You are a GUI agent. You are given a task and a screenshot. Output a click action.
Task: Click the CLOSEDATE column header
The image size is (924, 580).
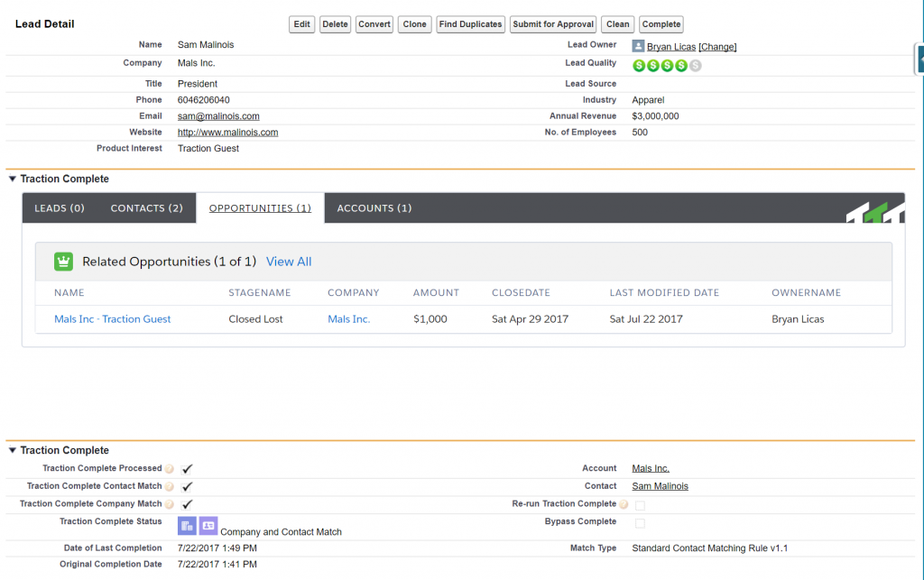coord(521,292)
